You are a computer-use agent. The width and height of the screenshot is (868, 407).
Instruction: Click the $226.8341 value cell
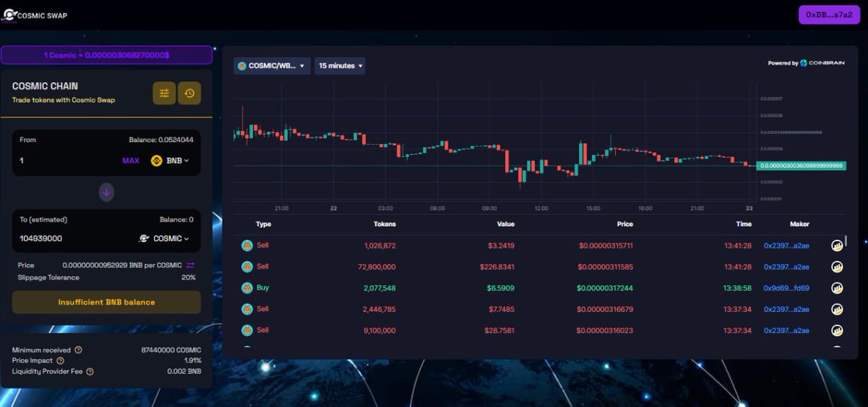(x=497, y=267)
